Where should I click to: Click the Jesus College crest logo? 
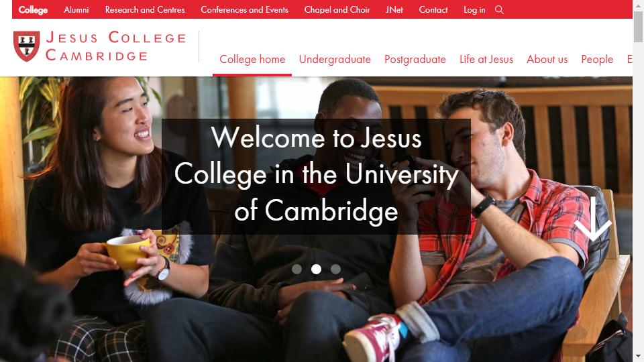pyautogui.click(x=27, y=46)
